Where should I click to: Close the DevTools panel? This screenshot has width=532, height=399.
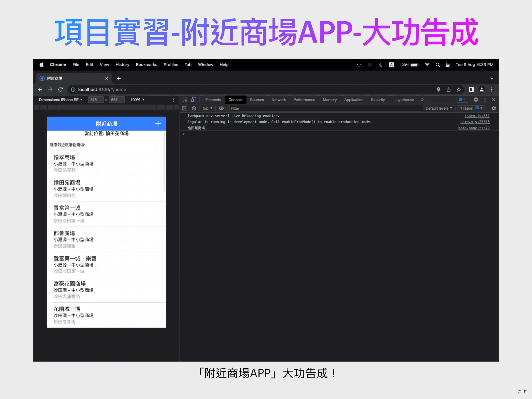click(x=494, y=100)
